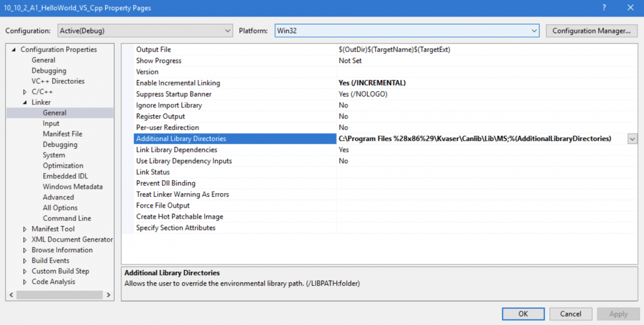644x325 pixels.
Task: Select VC++ Directories
Action: [59, 81]
